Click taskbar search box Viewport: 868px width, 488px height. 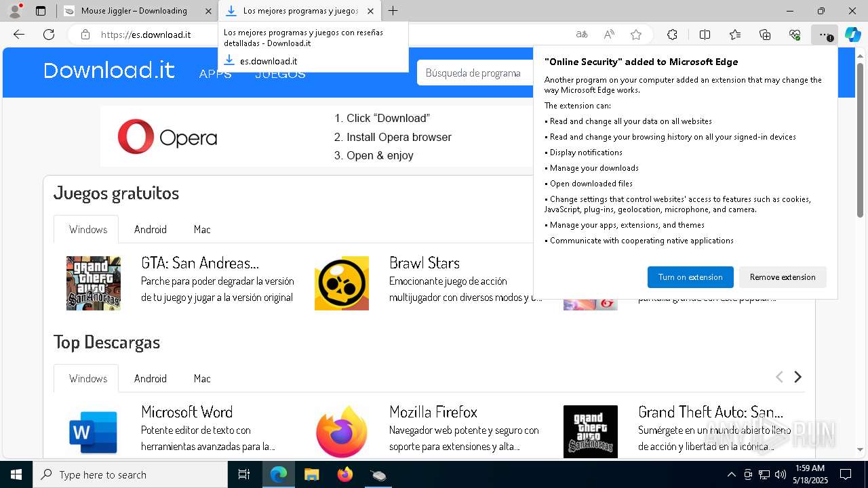pos(130,474)
